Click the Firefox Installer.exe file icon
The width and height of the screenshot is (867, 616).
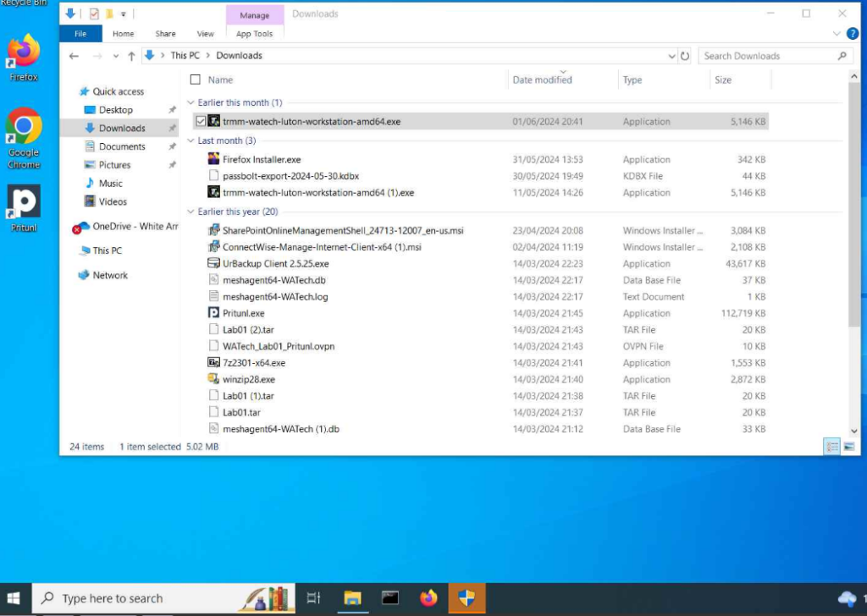tap(213, 159)
